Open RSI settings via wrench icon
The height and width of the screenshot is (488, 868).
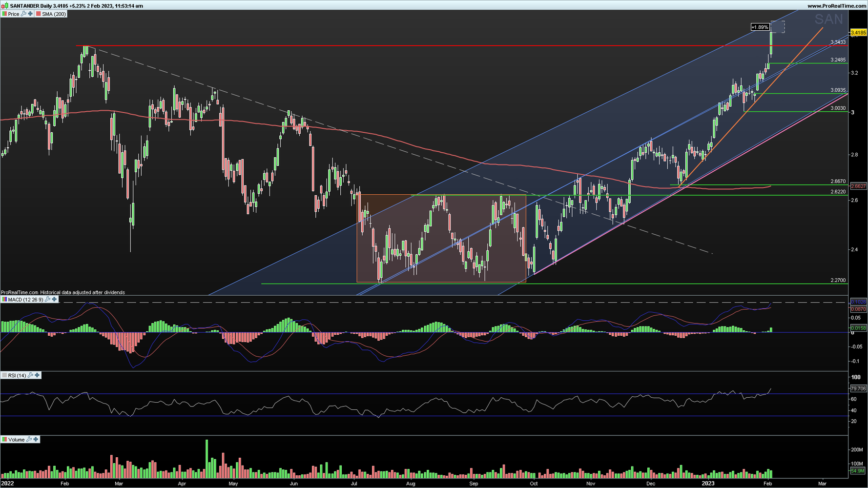[30, 375]
